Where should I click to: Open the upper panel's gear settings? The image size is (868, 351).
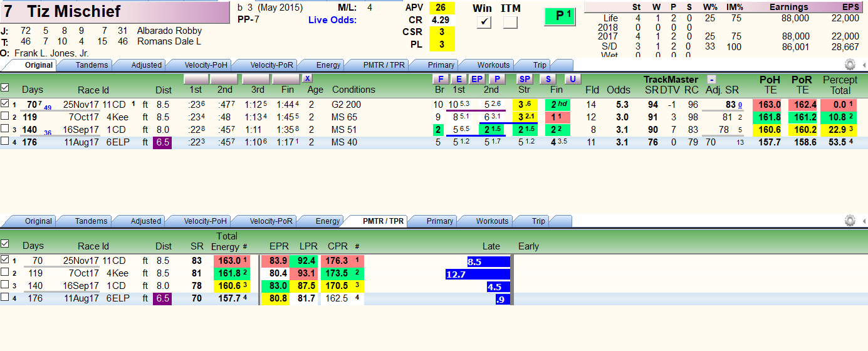(850, 65)
